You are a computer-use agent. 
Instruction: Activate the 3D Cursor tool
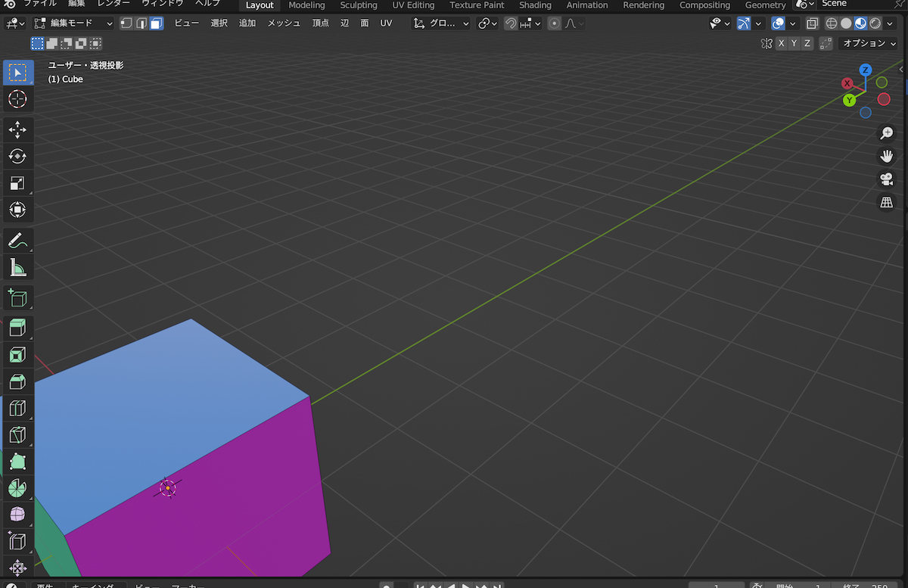pyautogui.click(x=17, y=99)
